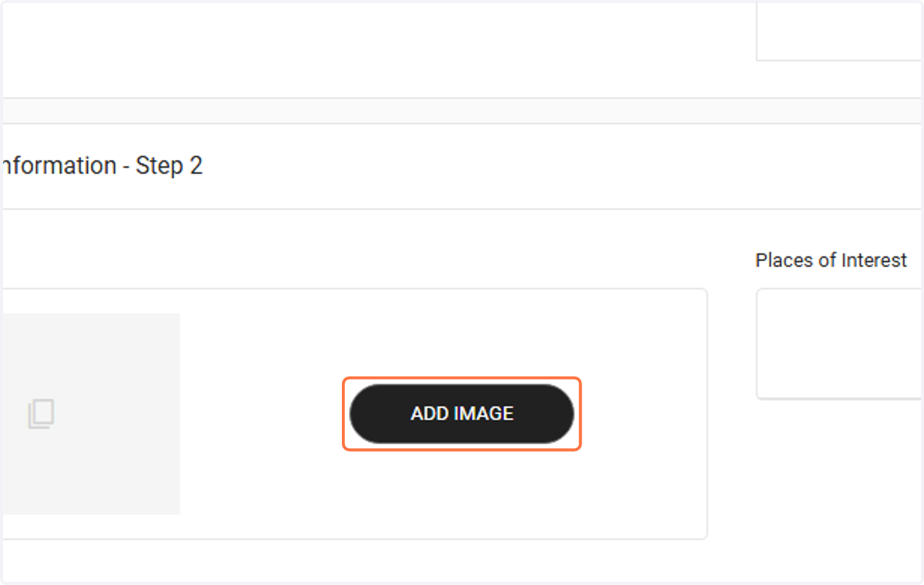Click the Step 2 section header bar
Image resolution: width=924 pixels, height=585 pixels.
(x=462, y=165)
